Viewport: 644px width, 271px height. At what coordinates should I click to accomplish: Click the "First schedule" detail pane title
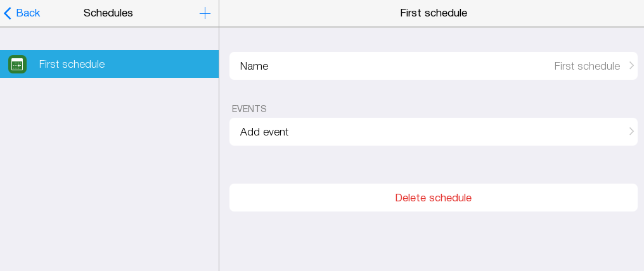[434, 13]
